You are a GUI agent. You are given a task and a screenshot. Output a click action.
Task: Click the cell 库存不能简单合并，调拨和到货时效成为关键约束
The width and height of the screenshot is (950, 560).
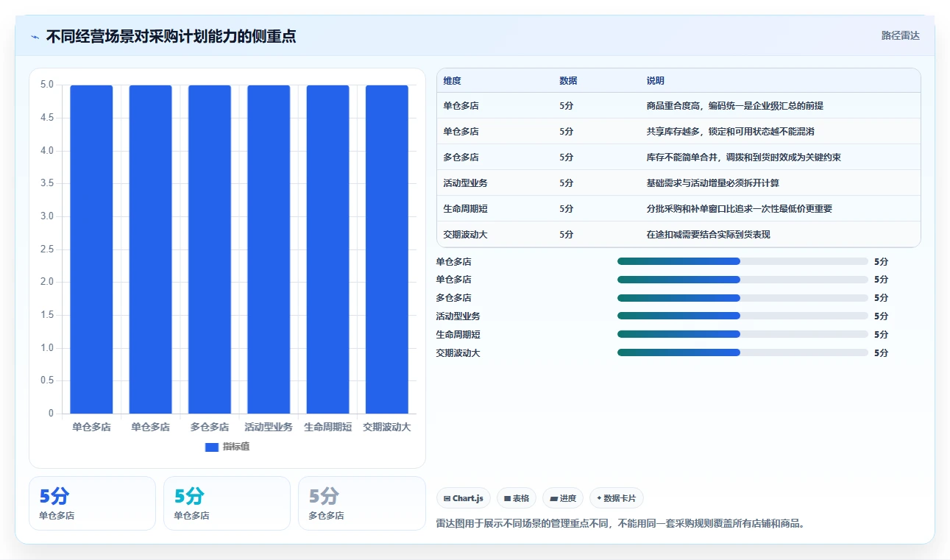(744, 157)
